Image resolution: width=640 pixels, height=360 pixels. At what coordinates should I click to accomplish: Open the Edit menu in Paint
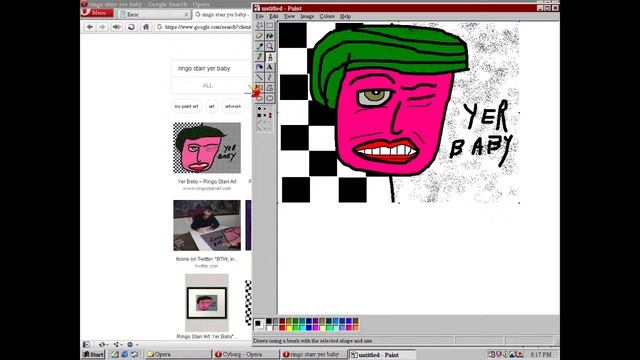273,16
